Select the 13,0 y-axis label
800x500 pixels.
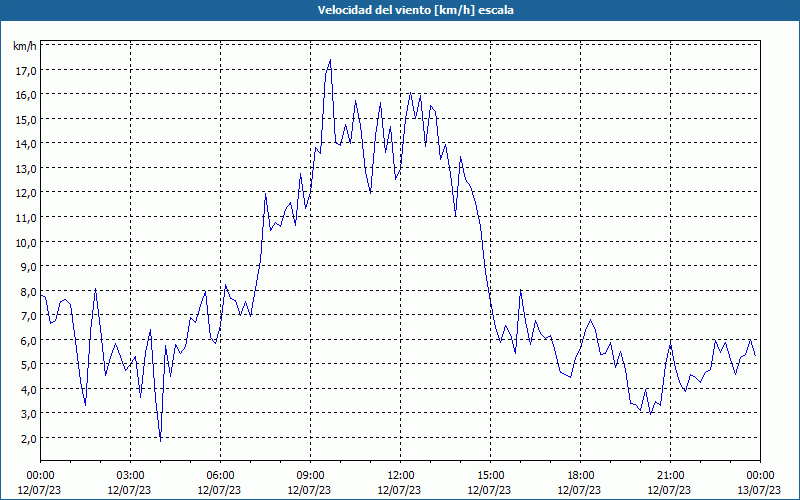[26, 169]
